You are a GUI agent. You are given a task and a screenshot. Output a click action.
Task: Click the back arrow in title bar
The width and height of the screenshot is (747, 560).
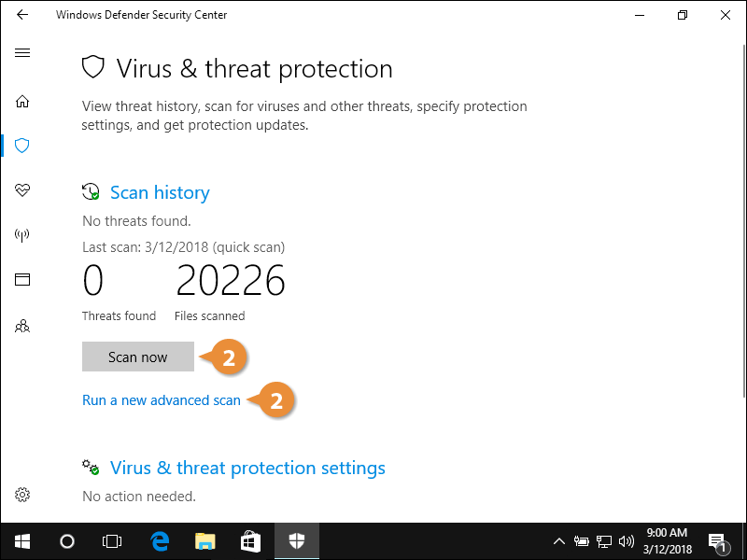(x=22, y=15)
